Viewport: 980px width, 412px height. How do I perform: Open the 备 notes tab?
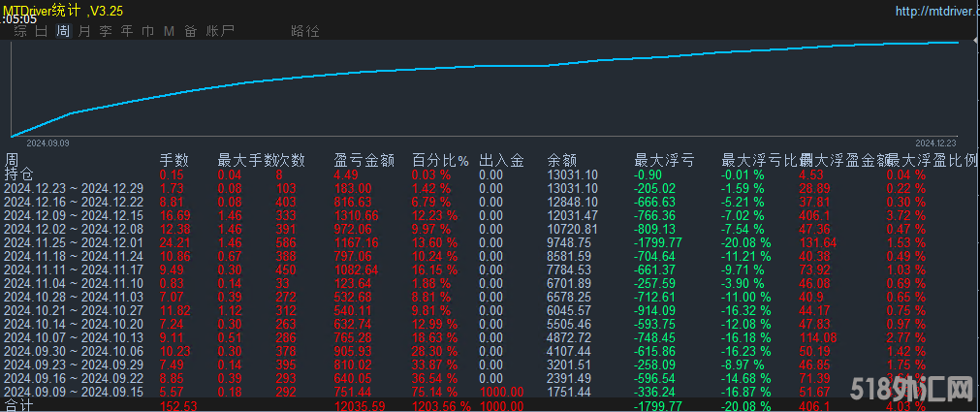tap(191, 31)
